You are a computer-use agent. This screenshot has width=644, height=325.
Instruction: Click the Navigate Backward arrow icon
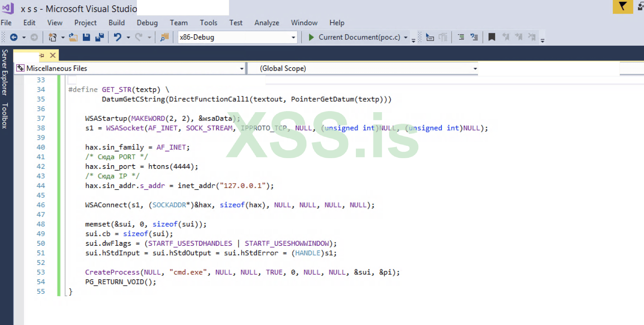coord(14,37)
